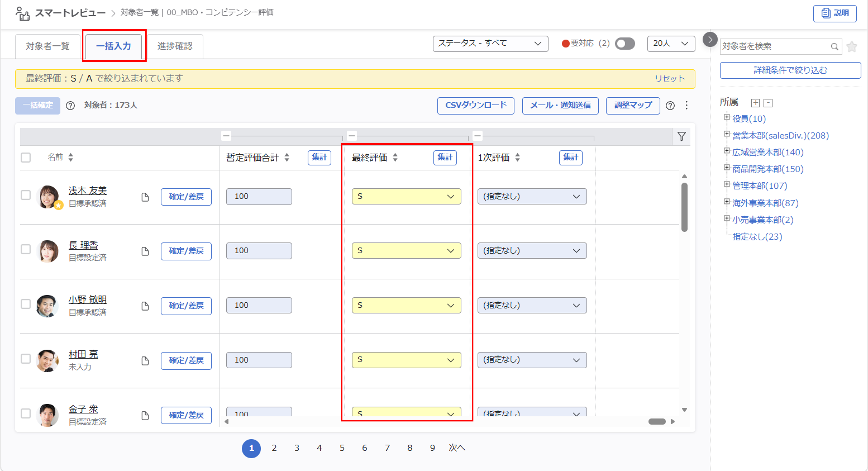Open document icon for 長 理香
This screenshot has width=868, height=471.
click(x=145, y=251)
